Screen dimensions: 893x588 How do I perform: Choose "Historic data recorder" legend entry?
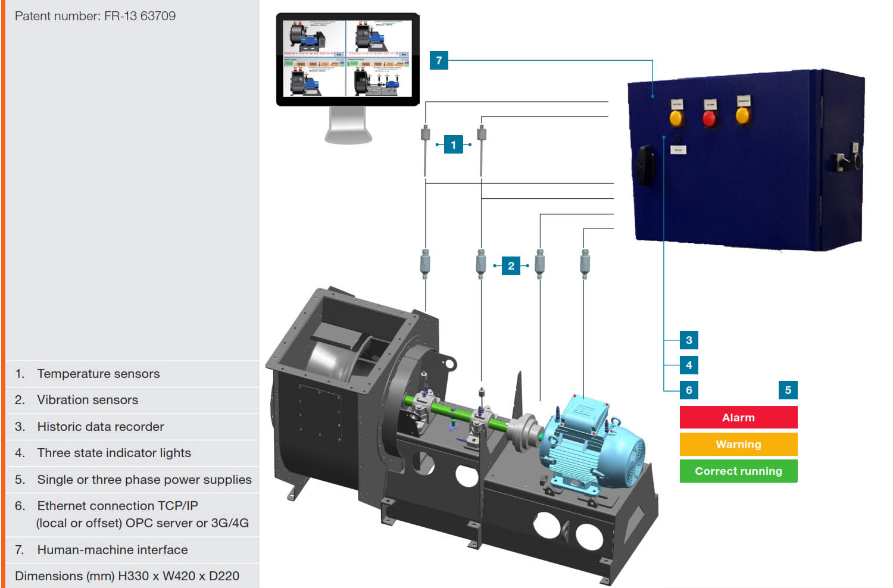point(100,427)
